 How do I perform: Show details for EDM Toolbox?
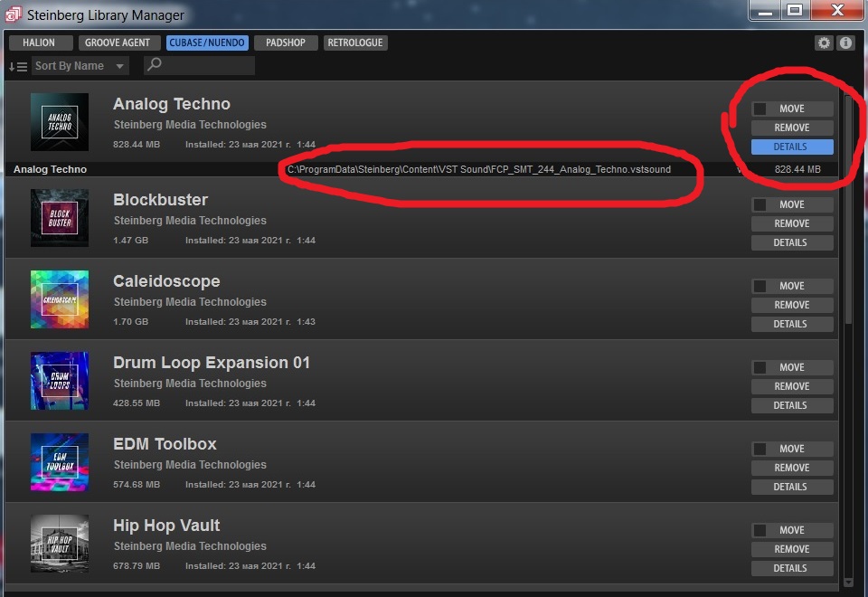pos(792,487)
